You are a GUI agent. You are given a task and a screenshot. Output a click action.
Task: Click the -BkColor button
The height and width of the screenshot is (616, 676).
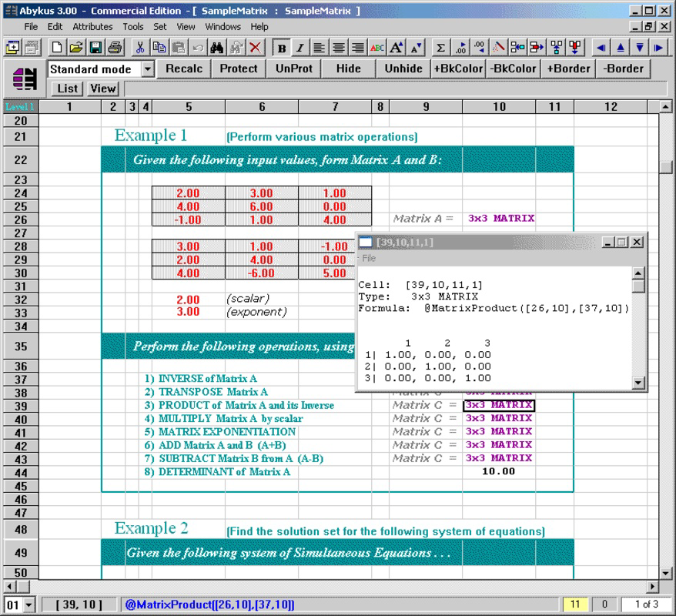(x=513, y=69)
